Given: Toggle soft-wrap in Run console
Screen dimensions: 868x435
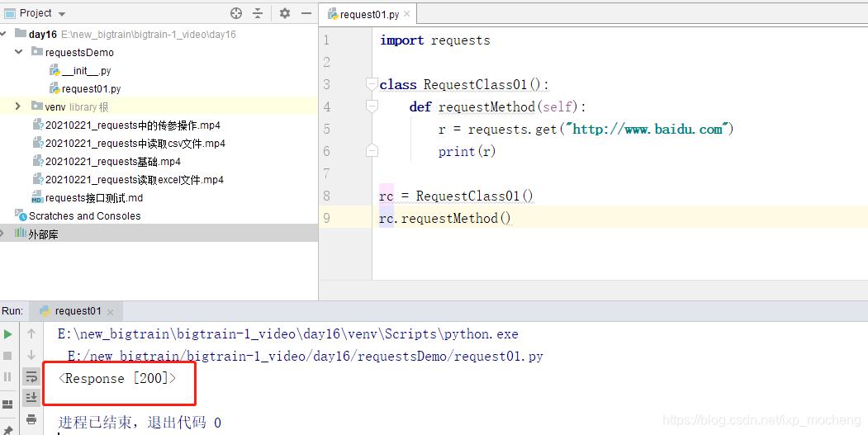Looking at the screenshot, I should click(x=31, y=377).
